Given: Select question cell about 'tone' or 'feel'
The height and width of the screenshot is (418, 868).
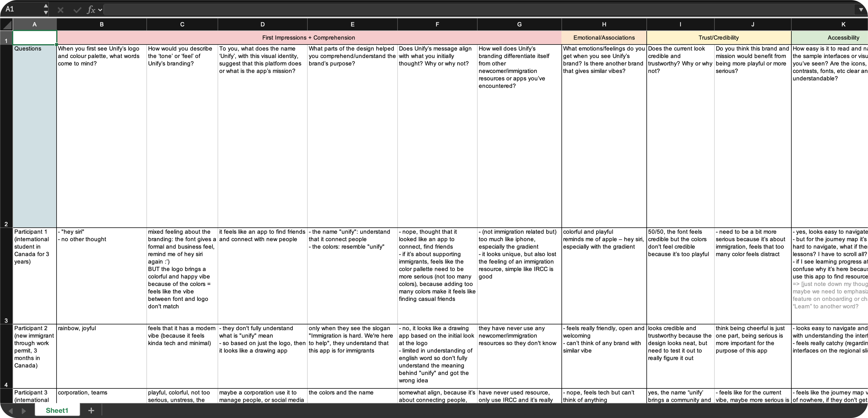Looking at the screenshot, I should point(182,136).
